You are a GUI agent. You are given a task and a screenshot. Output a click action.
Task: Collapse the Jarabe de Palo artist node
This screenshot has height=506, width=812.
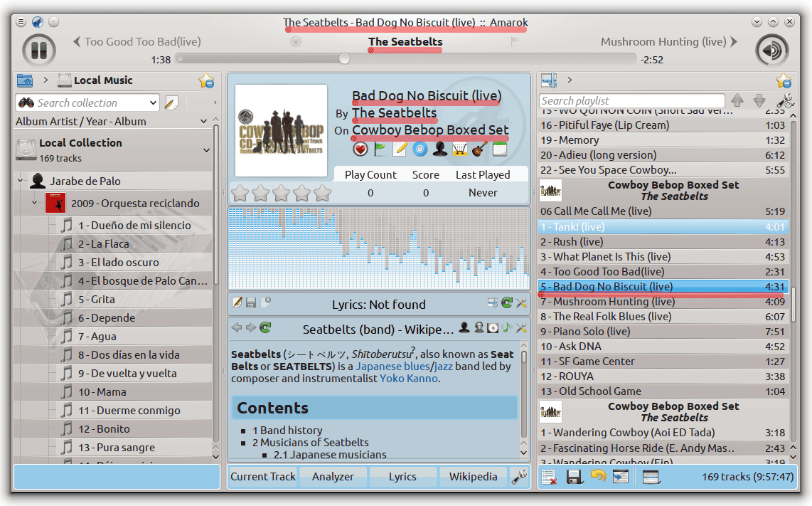(21, 181)
